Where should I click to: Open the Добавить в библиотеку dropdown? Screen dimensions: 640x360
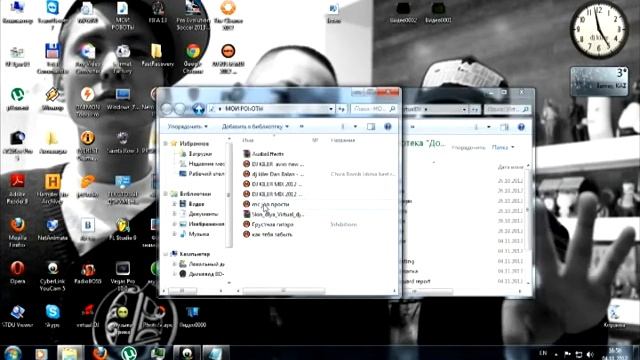(x=255, y=127)
